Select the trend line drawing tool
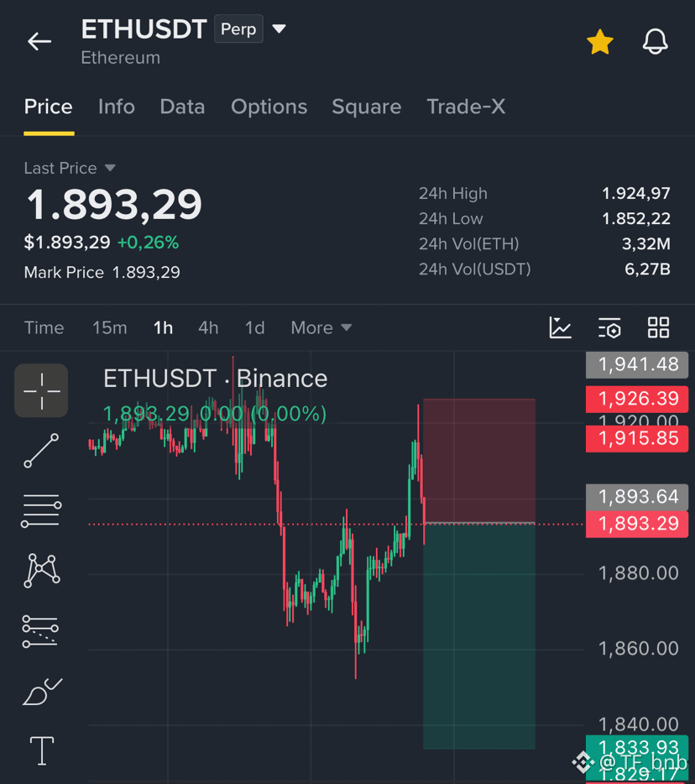The height and width of the screenshot is (784, 695). pos(41,451)
